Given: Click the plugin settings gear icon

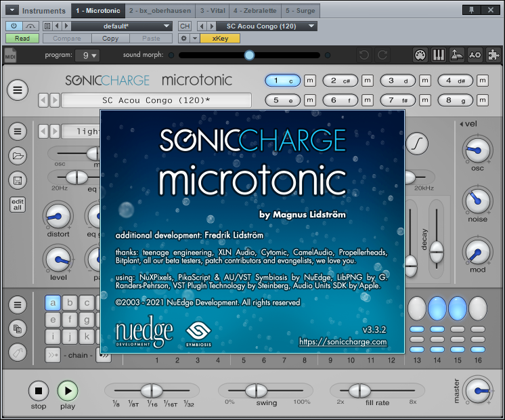Looking at the screenshot, I should [183, 39].
